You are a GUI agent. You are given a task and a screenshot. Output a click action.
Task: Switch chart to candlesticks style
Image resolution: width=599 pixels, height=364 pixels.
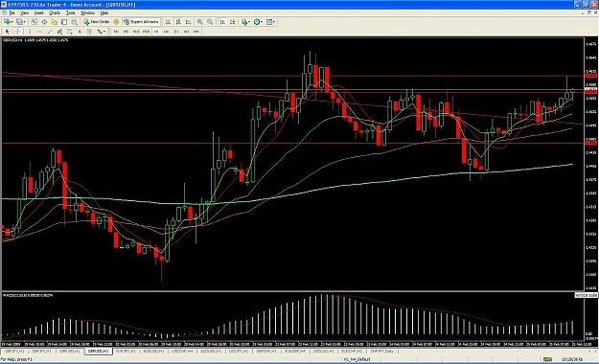(x=178, y=22)
